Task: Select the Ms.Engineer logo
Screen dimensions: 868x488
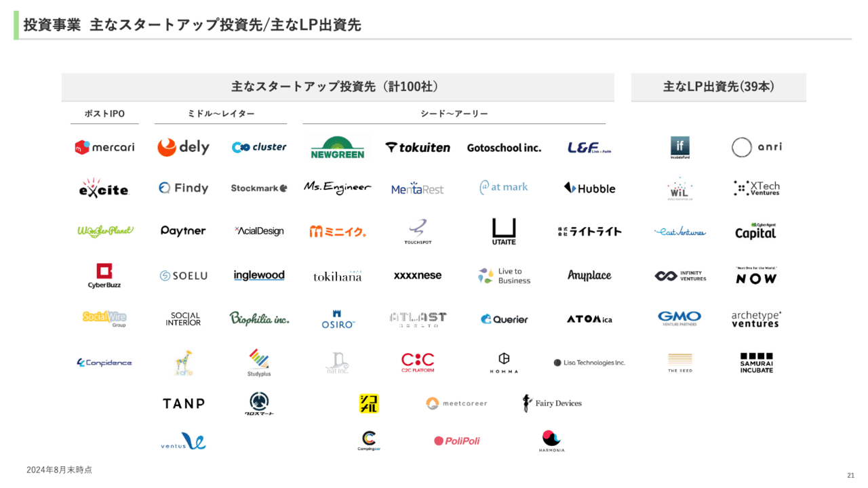Action: point(338,188)
